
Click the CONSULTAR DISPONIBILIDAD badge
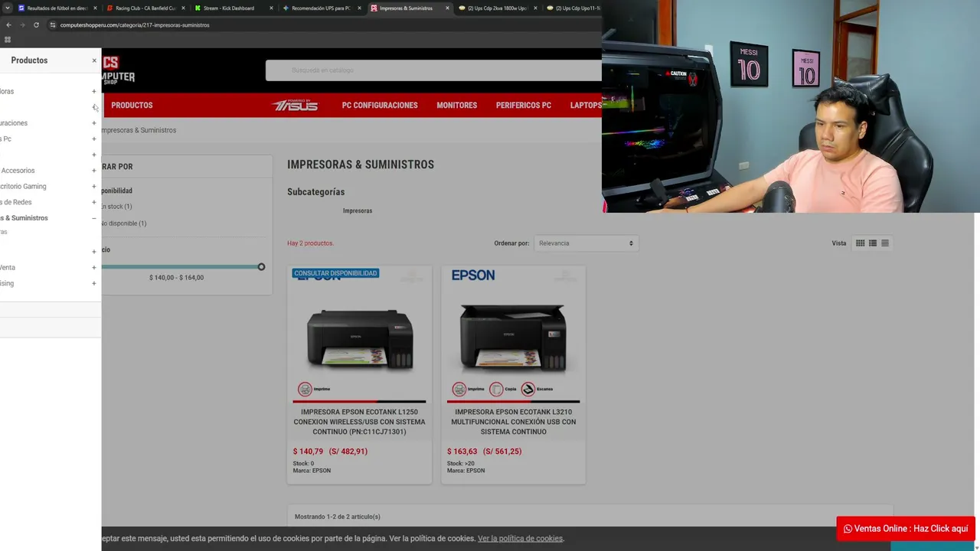(335, 273)
